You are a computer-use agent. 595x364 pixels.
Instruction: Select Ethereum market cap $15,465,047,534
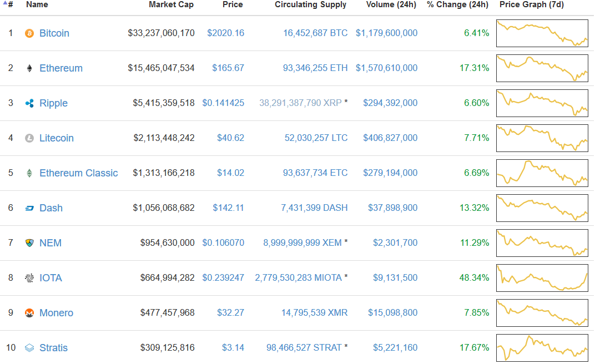point(162,68)
